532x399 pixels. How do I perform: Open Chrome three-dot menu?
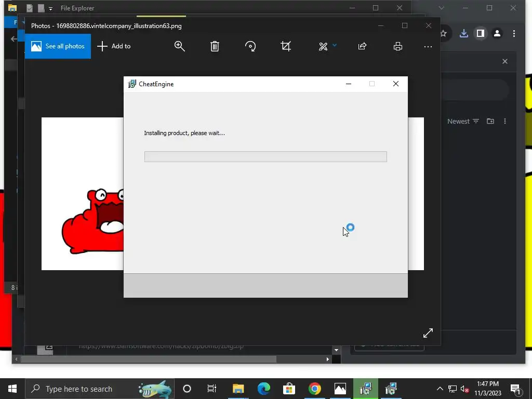[514, 33]
